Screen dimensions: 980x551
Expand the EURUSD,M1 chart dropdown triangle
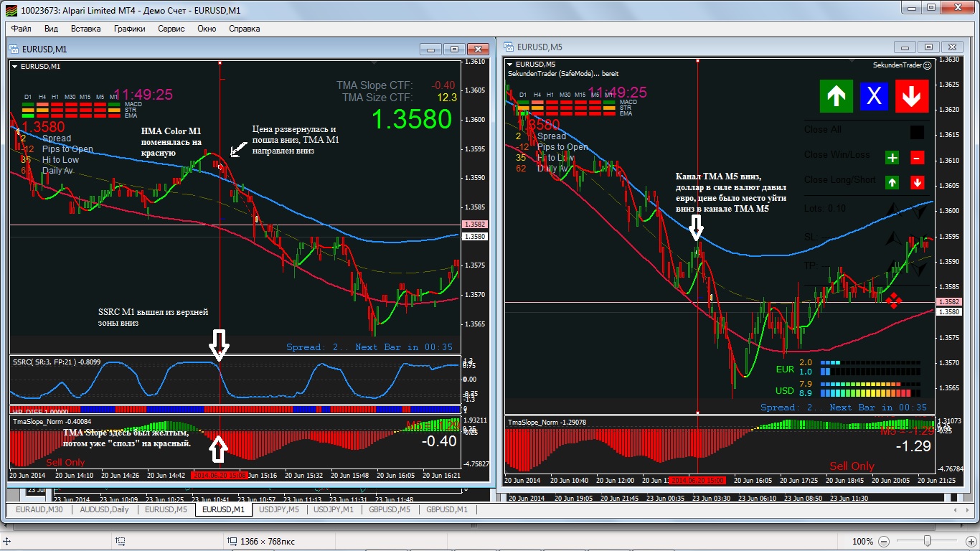(x=15, y=66)
